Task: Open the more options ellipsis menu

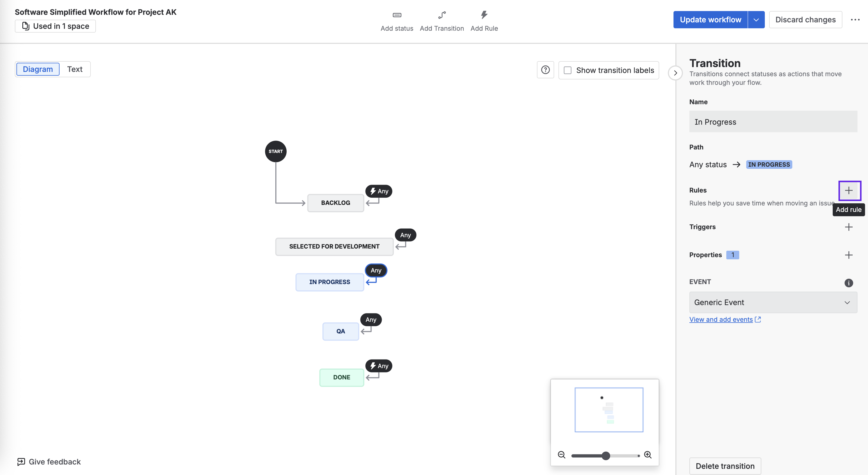Action: click(855, 20)
